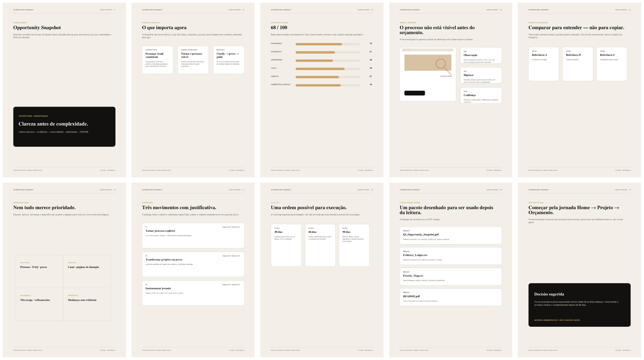Open the QI_Opportunity_Snapshot.pdf file card
644x360 pixels.
[x=450, y=235]
